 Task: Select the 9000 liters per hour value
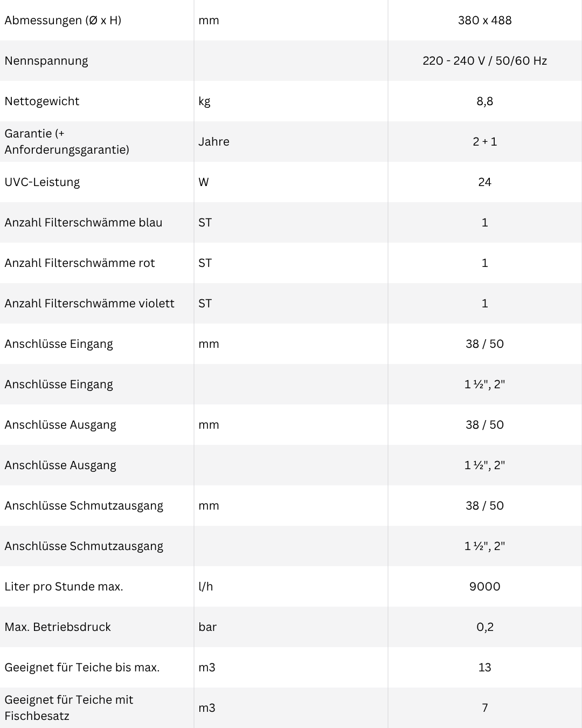coord(484,587)
